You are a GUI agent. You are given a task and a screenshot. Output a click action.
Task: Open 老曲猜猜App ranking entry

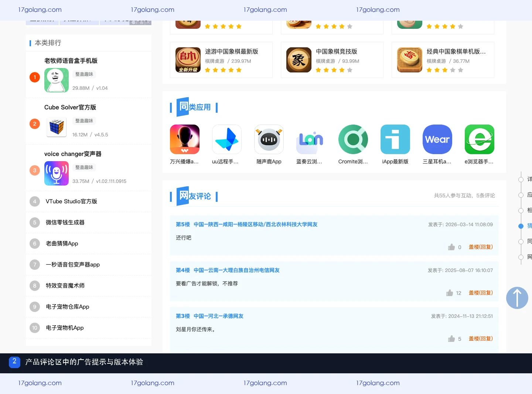[x=62, y=244]
